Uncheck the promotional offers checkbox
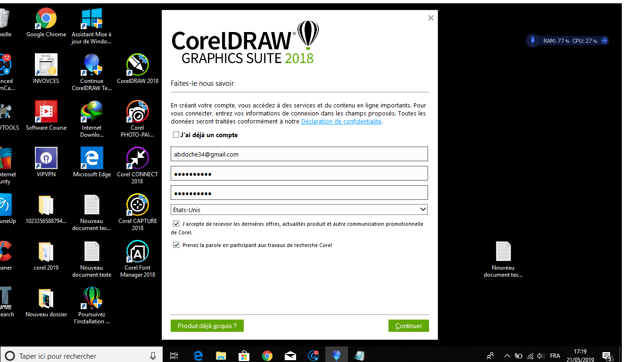This screenshot has height=362, width=644. click(x=176, y=224)
